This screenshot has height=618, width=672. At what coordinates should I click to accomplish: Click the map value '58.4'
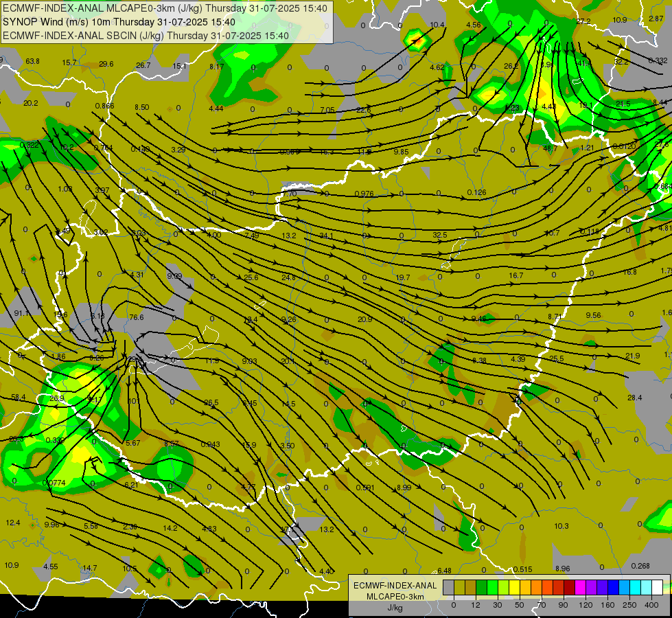coord(18,398)
